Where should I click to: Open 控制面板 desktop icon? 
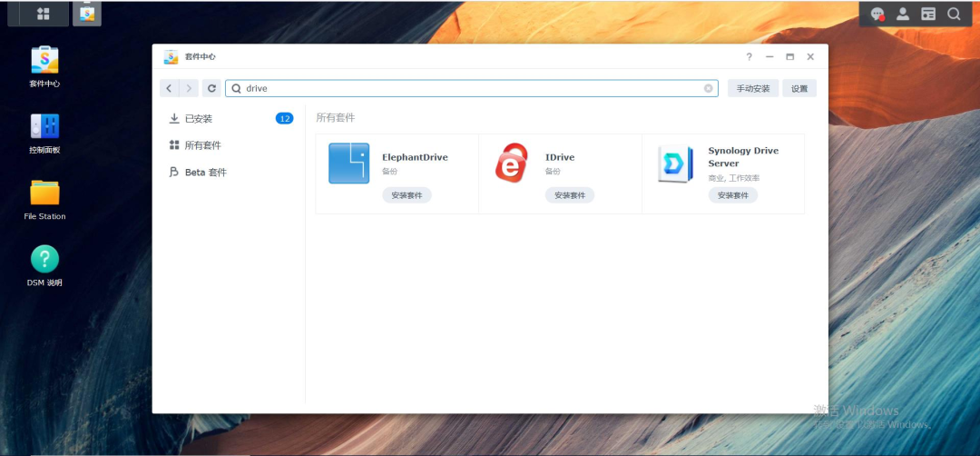44,134
